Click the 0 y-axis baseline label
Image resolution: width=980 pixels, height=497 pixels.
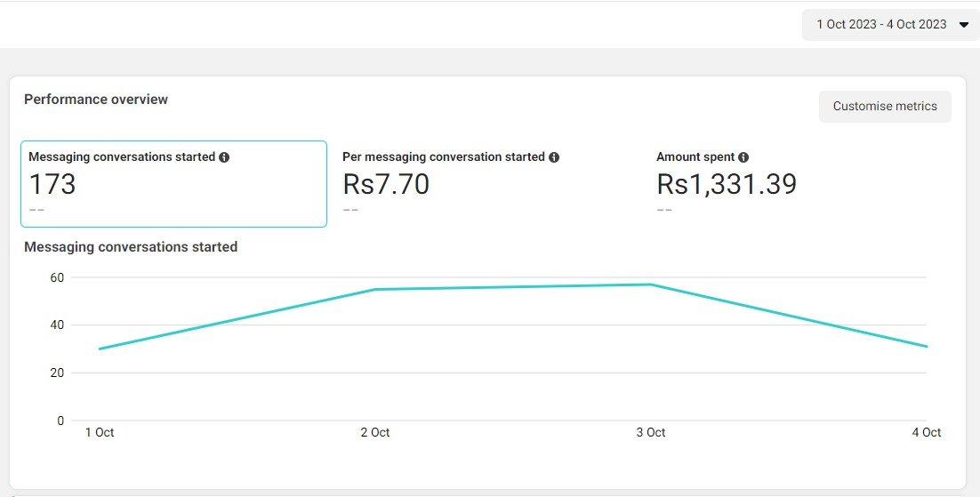(60, 421)
